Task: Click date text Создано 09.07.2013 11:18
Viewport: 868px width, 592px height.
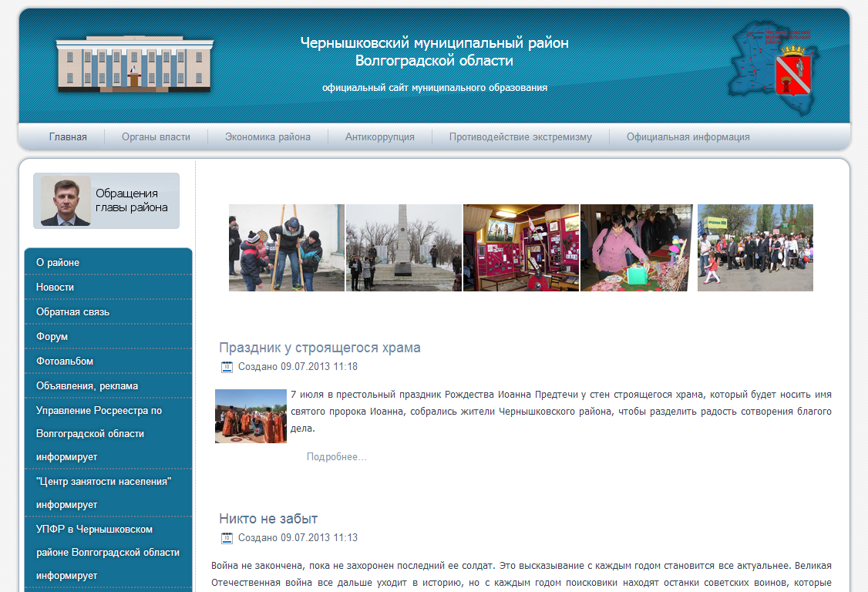Action: click(298, 367)
